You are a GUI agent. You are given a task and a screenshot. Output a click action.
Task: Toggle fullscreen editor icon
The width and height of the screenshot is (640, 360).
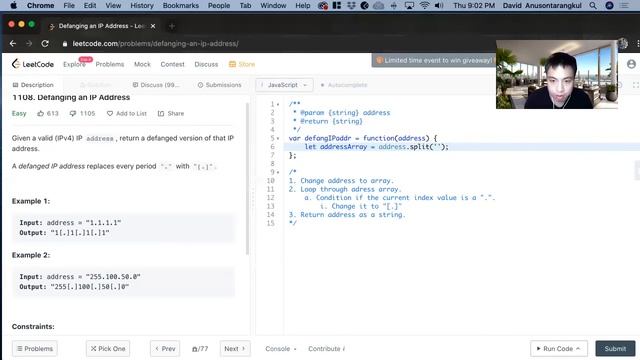[636, 85]
